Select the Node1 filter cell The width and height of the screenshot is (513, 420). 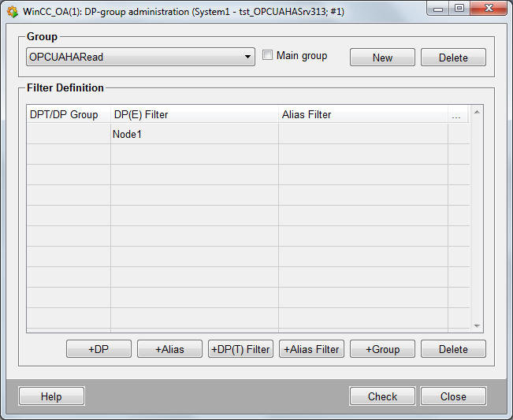click(195, 134)
